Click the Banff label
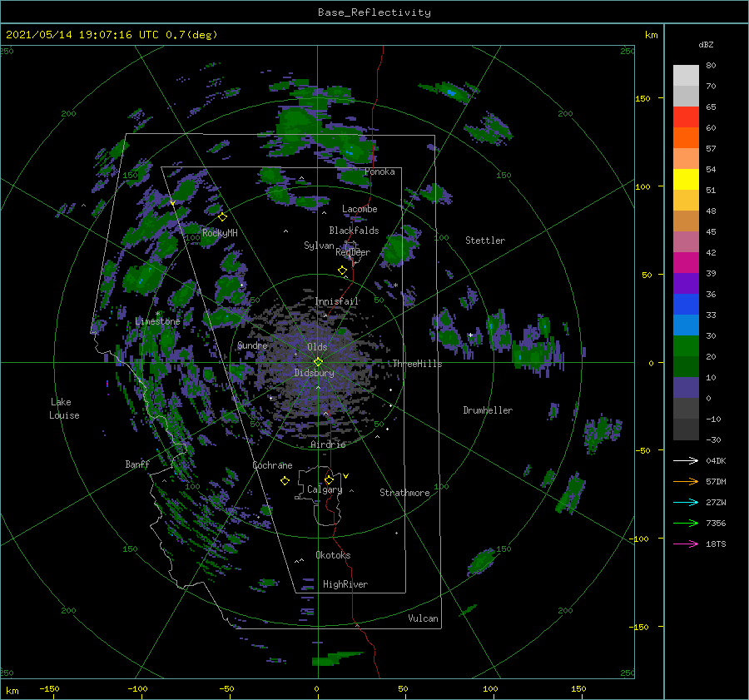Image resolution: width=749 pixels, height=700 pixels. [x=137, y=464]
